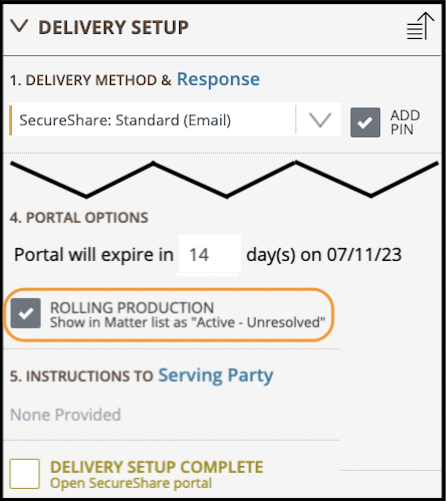Viewport: 446px width, 501px height.
Task: Open the SecureShare delivery method dropdown arrow
Action: click(320, 120)
